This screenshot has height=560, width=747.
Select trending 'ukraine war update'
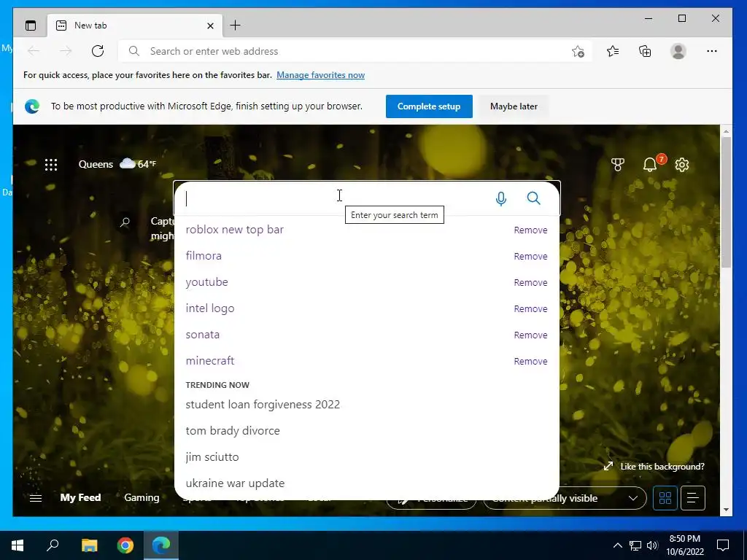(x=235, y=483)
